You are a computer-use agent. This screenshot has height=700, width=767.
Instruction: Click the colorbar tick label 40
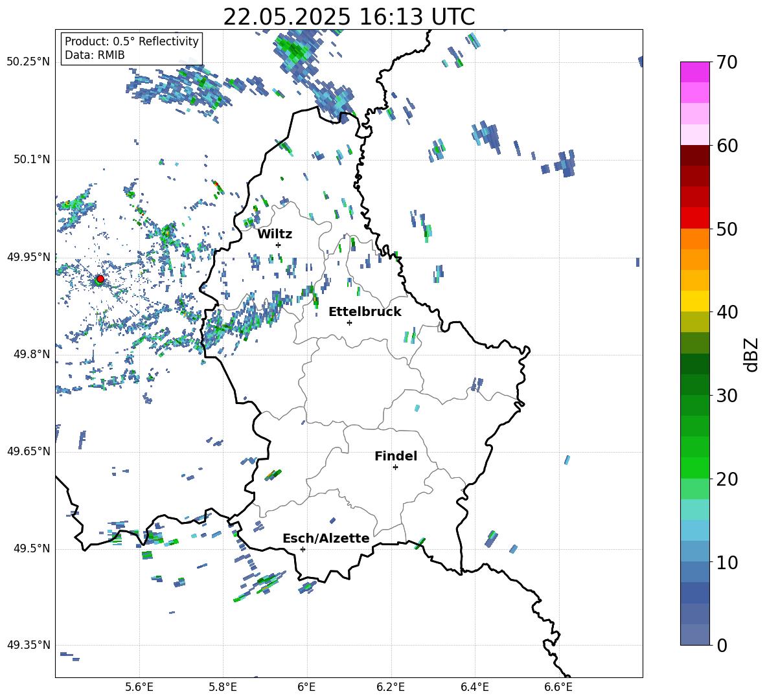tap(726, 312)
